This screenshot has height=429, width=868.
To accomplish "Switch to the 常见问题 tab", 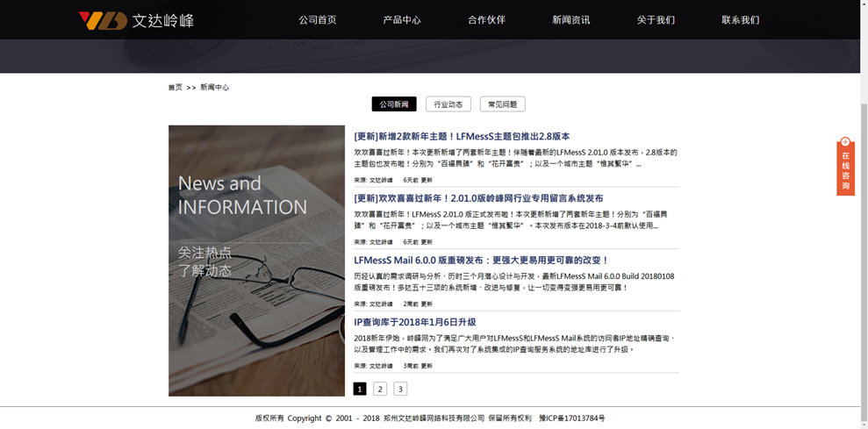I will 503,104.
